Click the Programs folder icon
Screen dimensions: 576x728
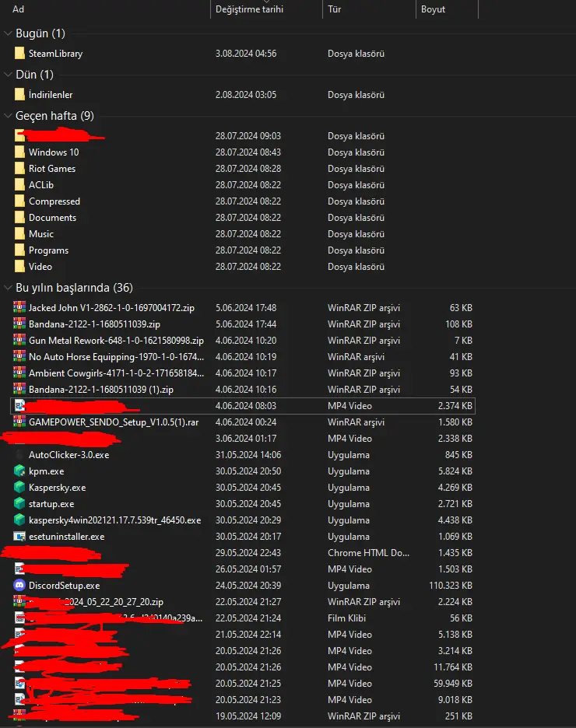[x=19, y=250]
